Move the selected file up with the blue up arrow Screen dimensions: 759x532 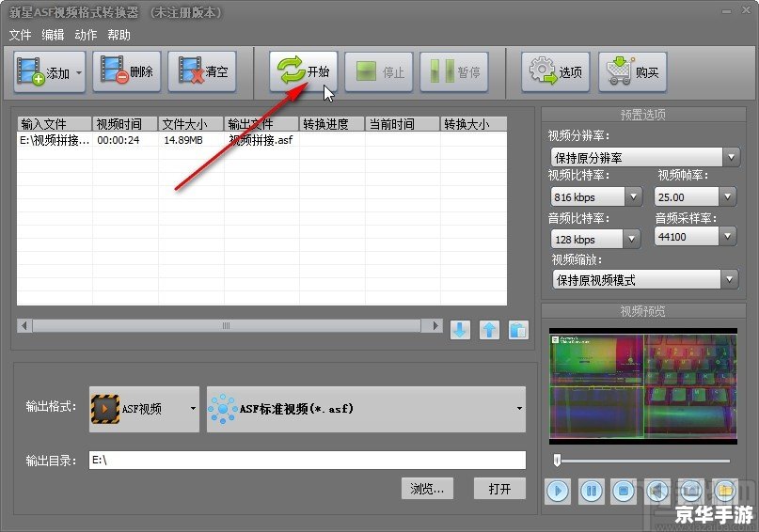point(489,330)
